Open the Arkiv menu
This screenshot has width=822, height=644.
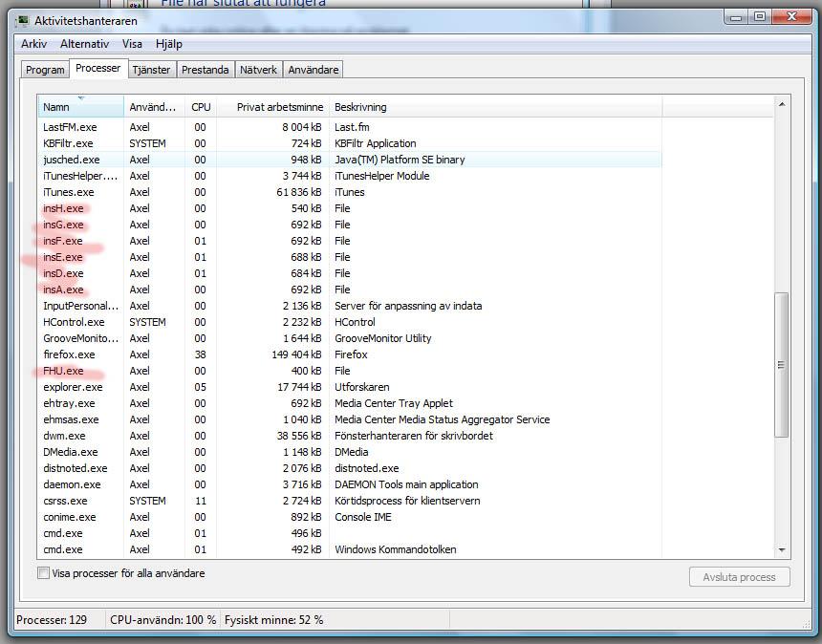[33, 44]
